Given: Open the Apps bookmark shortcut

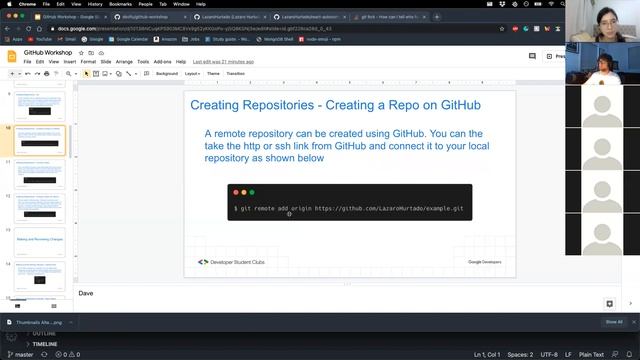Looking at the screenshot, I should click(13, 40).
